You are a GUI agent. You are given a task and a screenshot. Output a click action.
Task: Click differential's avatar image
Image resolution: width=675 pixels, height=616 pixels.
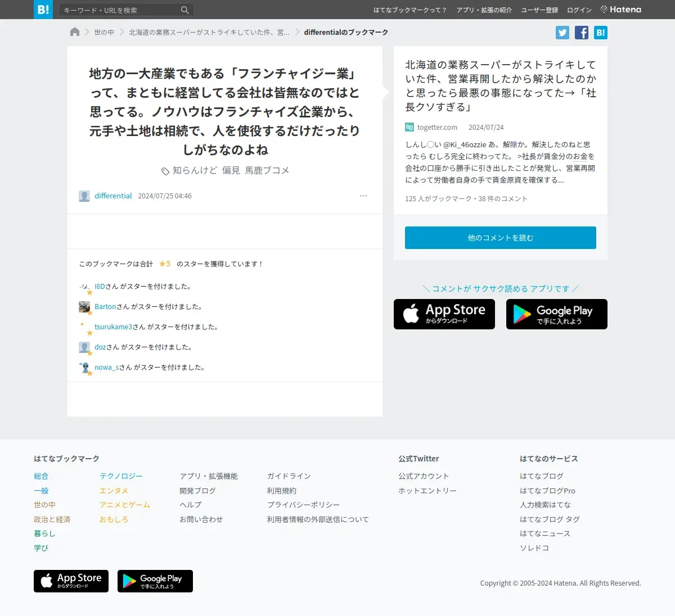click(84, 196)
